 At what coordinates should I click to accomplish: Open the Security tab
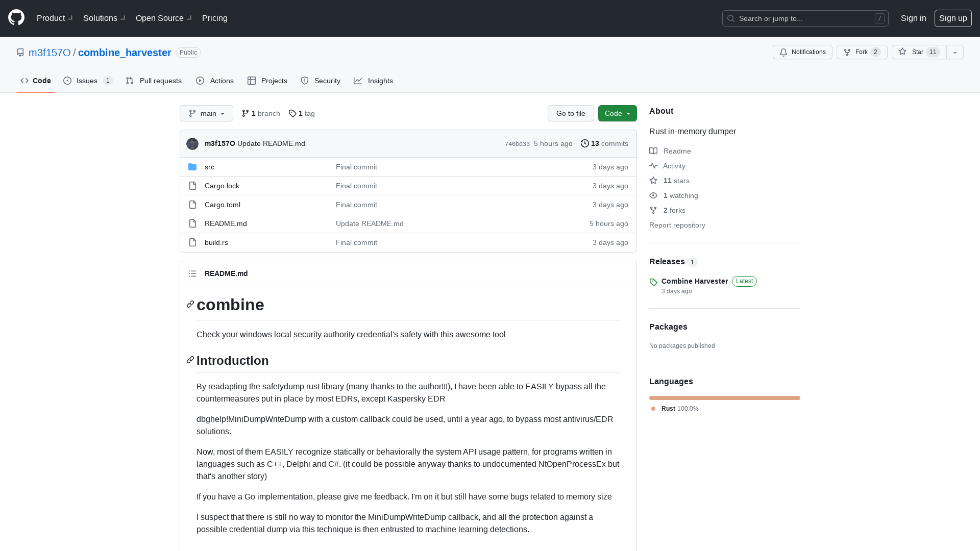coord(321,81)
